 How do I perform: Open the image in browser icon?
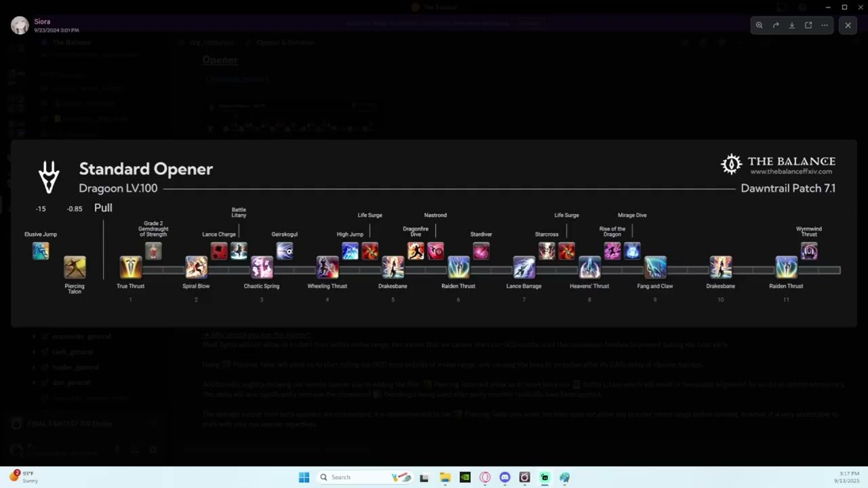[x=808, y=25]
